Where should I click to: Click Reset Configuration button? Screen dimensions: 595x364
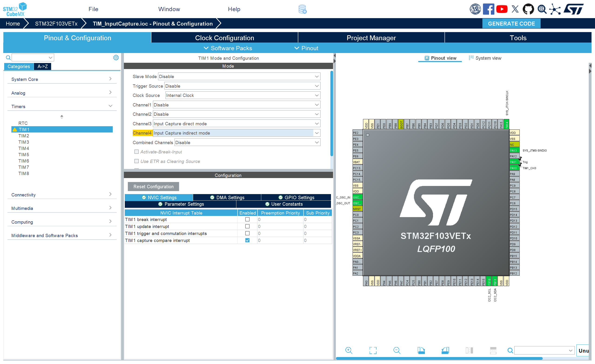pos(153,186)
